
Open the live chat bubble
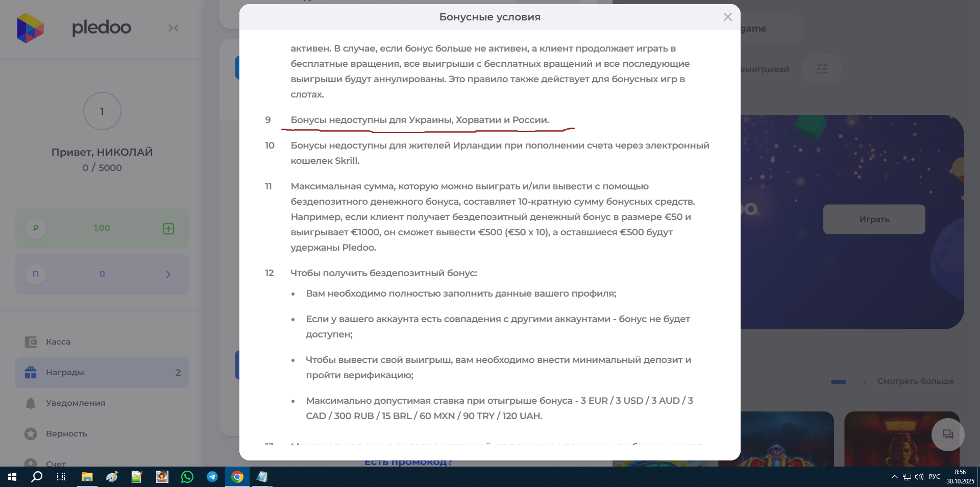point(947,434)
